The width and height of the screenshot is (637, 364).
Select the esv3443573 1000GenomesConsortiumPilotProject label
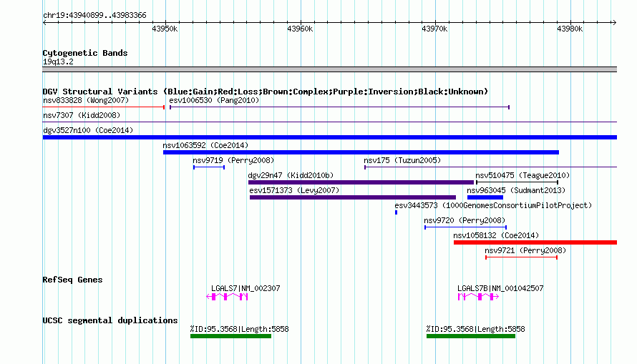pos(493,205)
